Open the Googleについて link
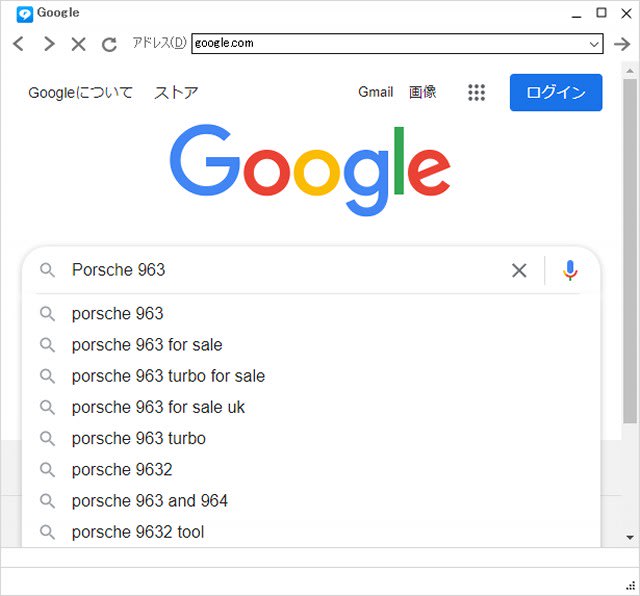 pyautogui.click(x=80, y=93)
